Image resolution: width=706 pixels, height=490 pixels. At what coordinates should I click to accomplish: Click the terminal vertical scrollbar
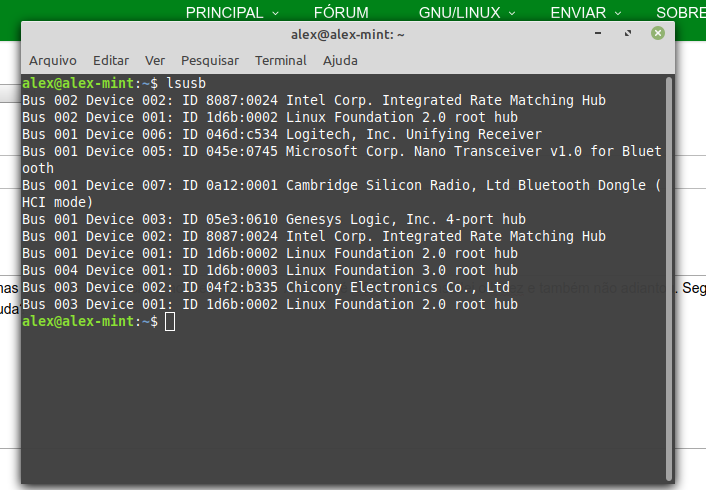click(669, 279)
